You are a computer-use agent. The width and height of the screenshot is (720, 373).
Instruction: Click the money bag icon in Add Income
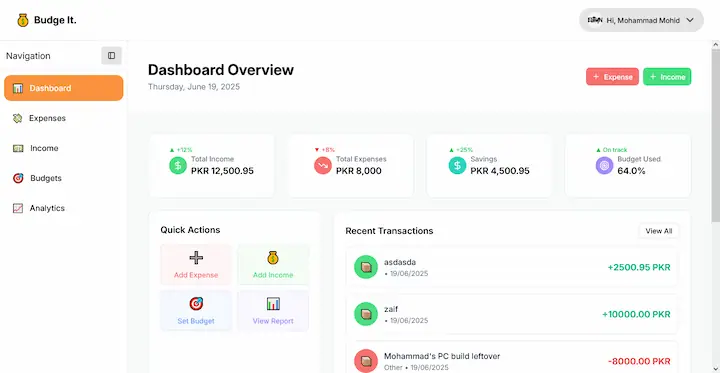coord(273,258)
